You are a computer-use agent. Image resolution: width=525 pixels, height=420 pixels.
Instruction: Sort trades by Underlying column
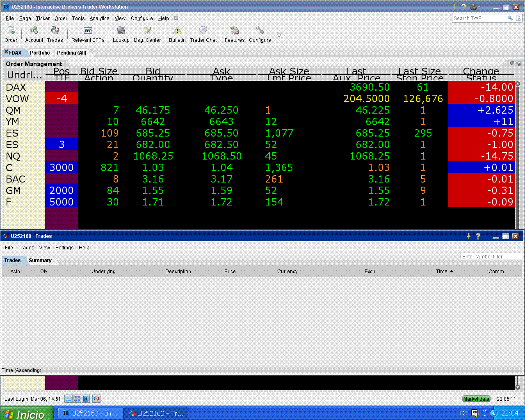click(103, 272)
